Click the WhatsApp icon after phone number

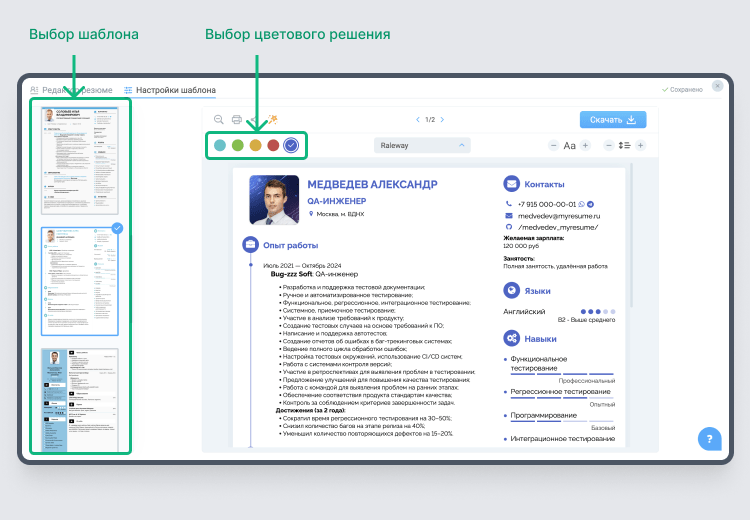pyautogui.click(x=582, y=204)
